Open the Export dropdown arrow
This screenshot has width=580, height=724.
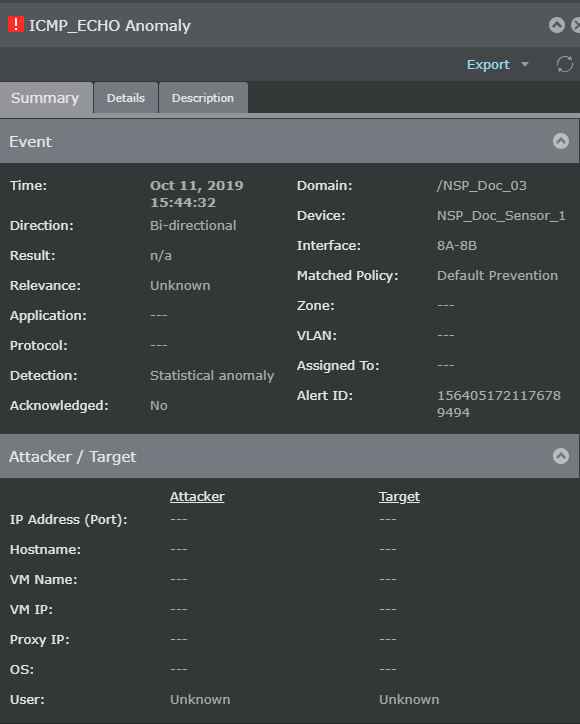(x=525, y=64)
